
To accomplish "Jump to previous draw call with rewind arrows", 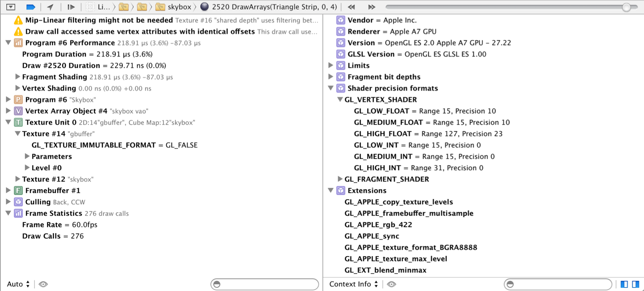I will click(351, 7).
